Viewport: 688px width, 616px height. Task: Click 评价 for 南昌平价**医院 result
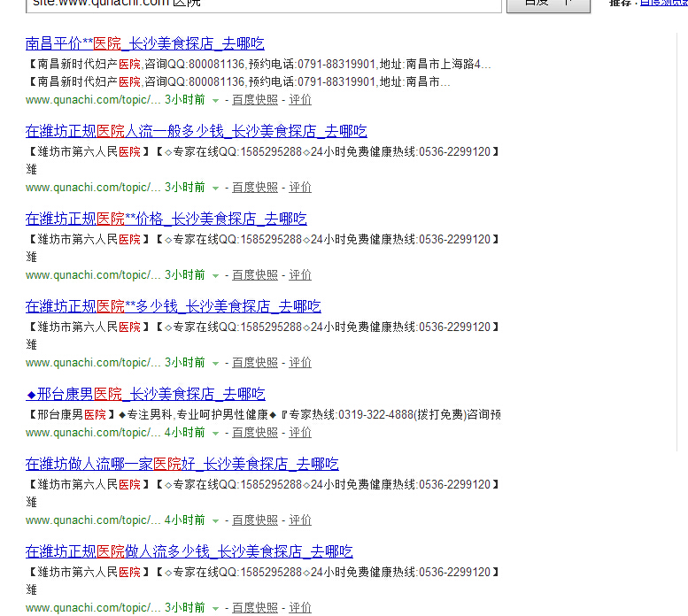tap(300, 100)
